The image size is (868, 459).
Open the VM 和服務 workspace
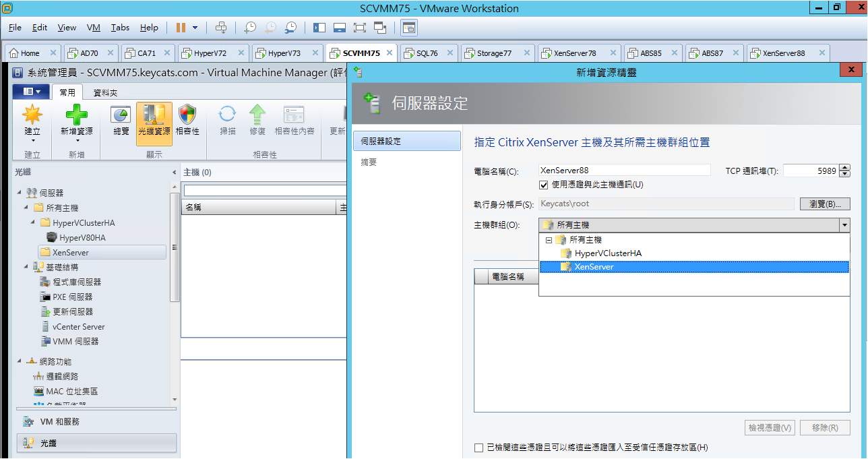(x=96, y=422)
